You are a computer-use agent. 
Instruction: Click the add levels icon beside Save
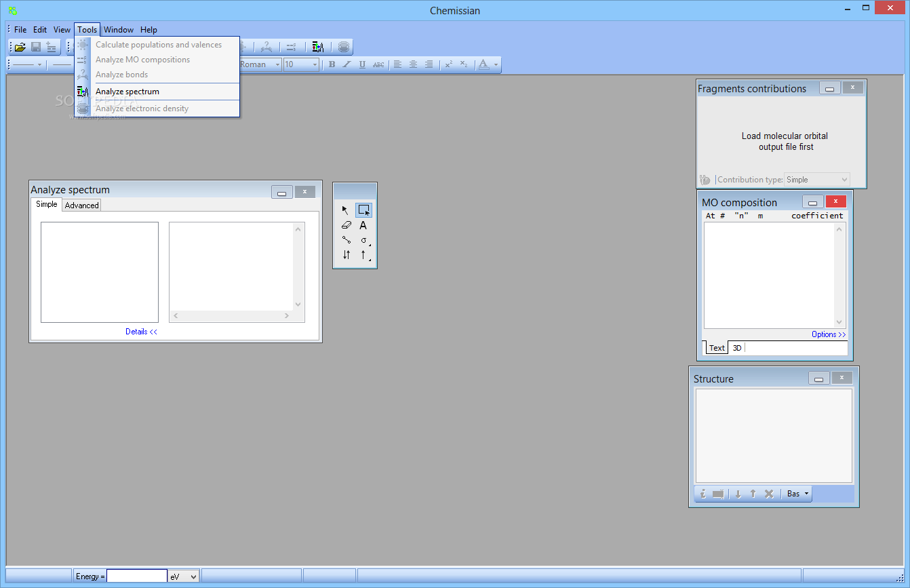coord(52,47)
